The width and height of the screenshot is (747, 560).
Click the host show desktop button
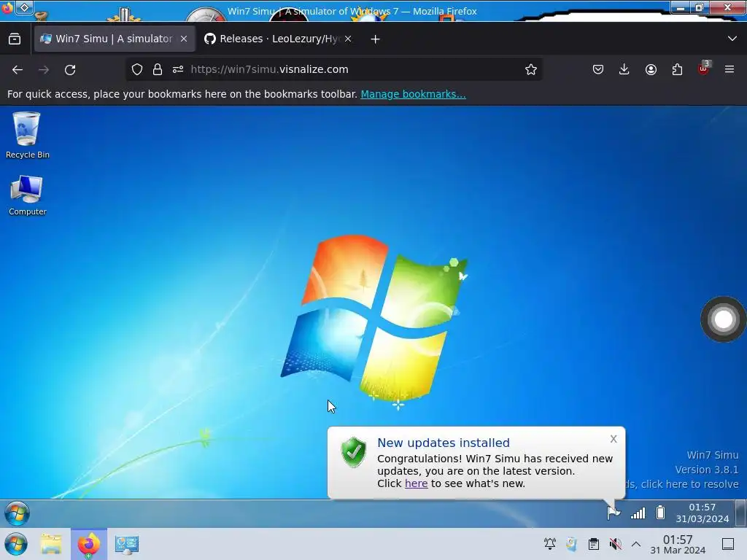(728, 544)
